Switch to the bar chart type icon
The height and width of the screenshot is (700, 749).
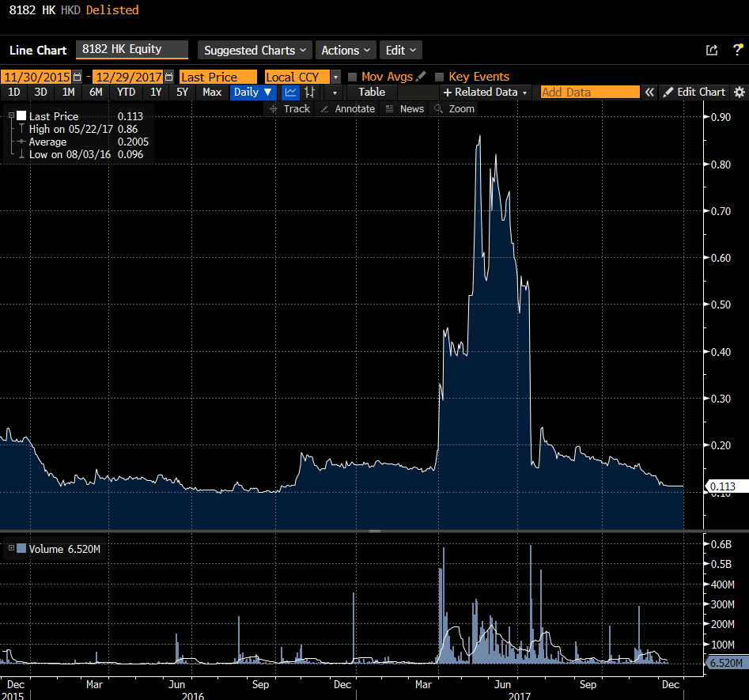[x=310, y=93]
